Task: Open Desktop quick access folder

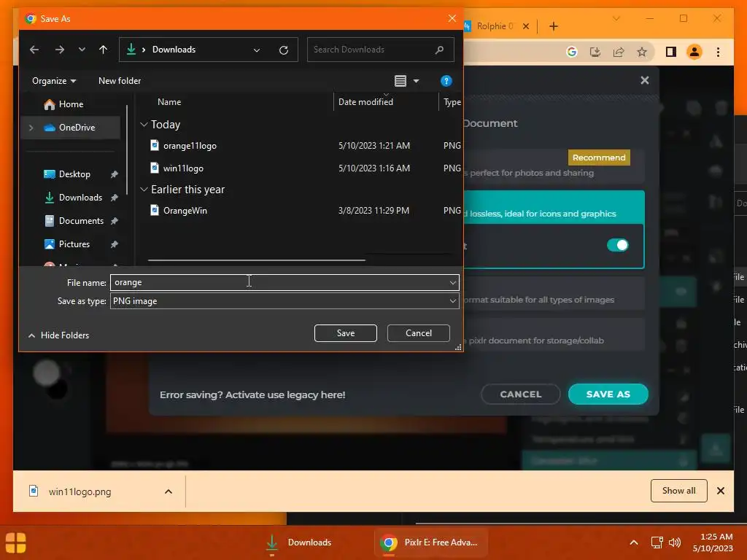Action: pyautogui.click(x=70, y=174)
